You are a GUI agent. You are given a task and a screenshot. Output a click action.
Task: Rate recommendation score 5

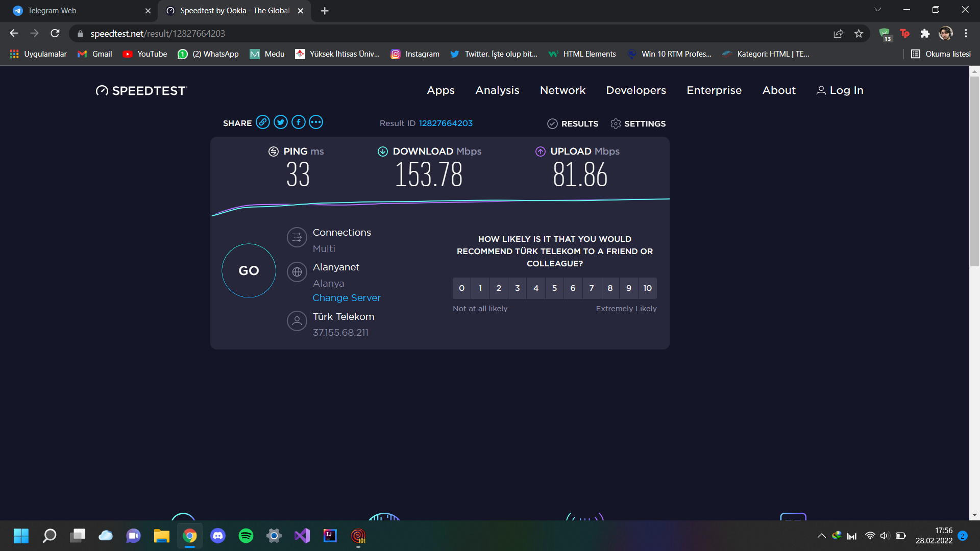coord(554,288)
